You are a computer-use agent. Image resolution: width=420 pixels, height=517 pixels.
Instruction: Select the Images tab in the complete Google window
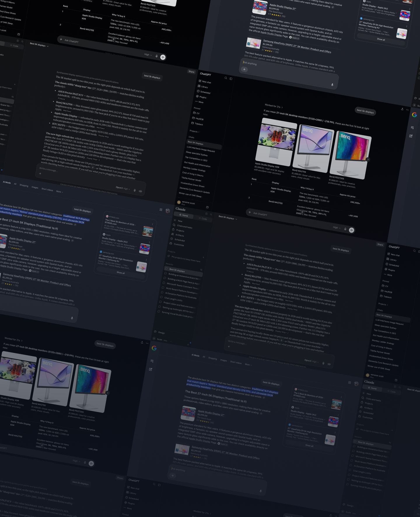(x=223, y=360)
